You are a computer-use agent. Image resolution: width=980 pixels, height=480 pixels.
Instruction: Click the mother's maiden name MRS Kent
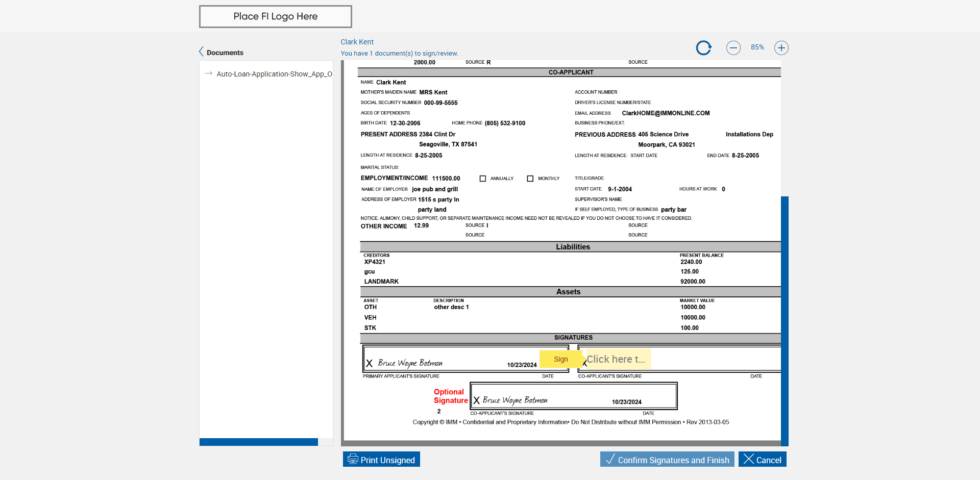click(433, 92)
